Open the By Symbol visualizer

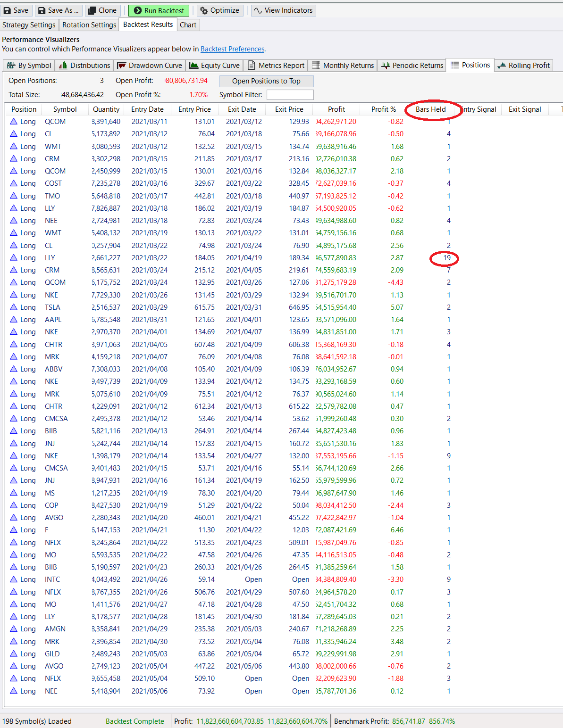coord(29,65)
